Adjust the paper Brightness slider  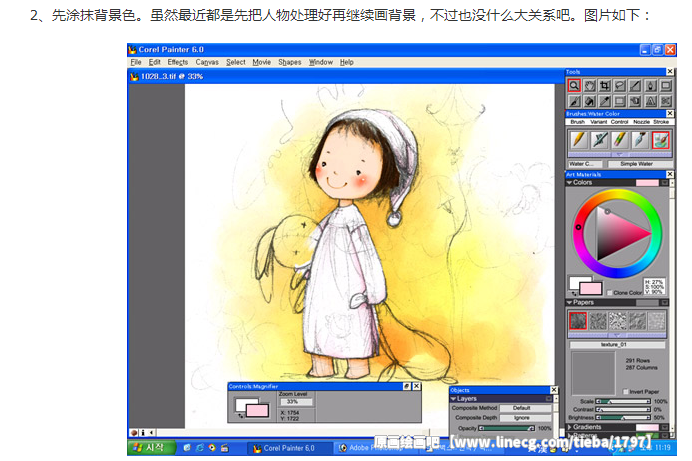point(623,417)
